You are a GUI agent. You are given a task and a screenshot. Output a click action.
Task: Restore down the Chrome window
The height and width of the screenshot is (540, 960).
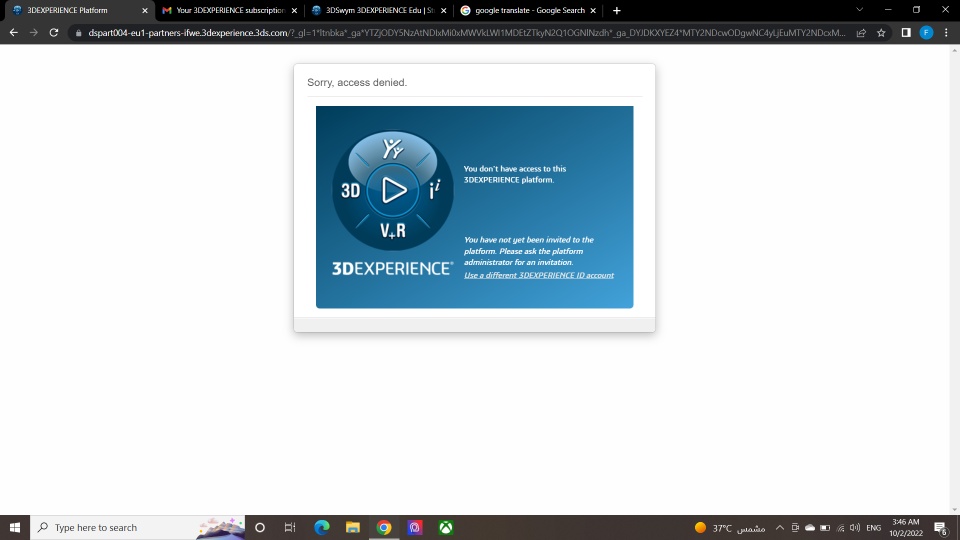[x=917, y=10]
